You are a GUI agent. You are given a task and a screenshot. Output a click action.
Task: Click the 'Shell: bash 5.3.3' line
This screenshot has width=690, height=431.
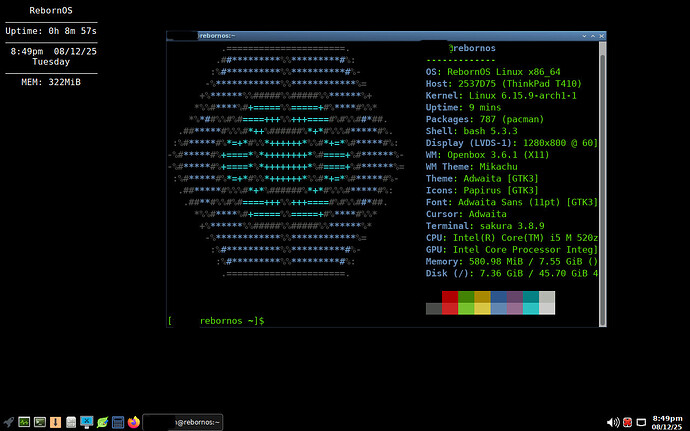tap(471, 131)
